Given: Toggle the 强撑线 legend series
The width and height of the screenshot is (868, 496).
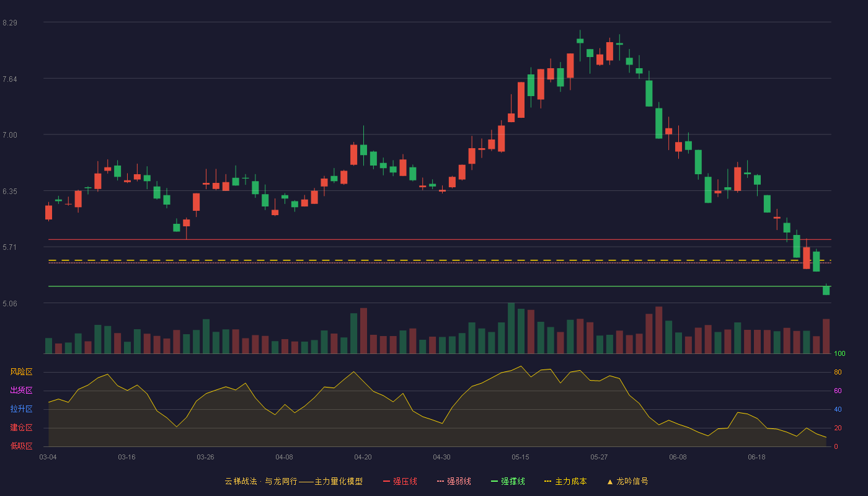Looking at the screenshot, I should 508,481.
